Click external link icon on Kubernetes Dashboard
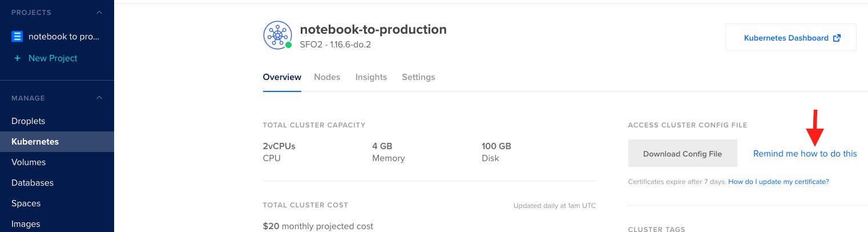The image size is (868, 232). tap(837, 38)
